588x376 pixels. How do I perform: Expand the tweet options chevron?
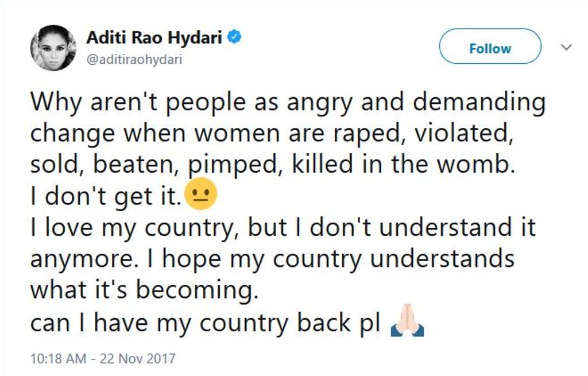566,48
